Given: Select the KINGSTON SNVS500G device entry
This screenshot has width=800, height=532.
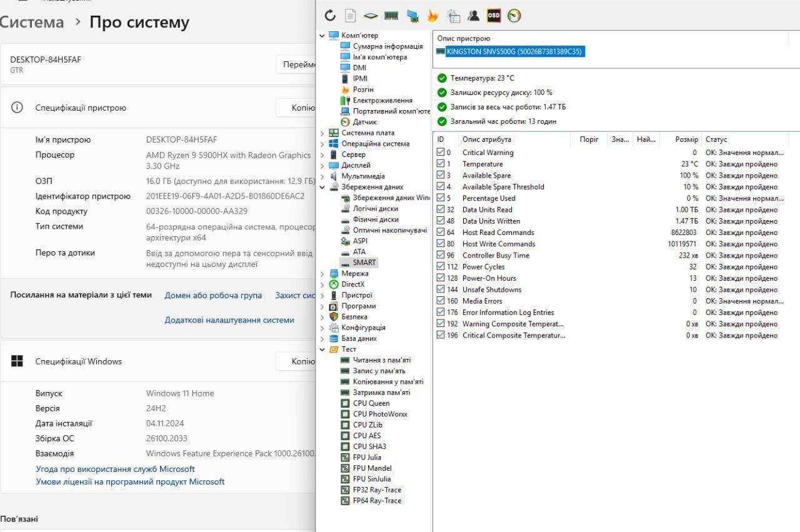Looking at the screenshot, I should 514,52.
